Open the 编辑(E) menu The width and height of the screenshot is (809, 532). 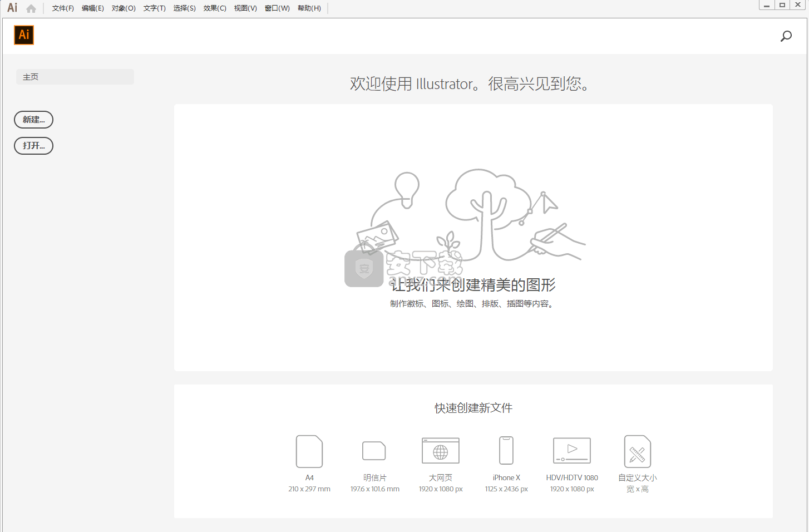[93, 8]
